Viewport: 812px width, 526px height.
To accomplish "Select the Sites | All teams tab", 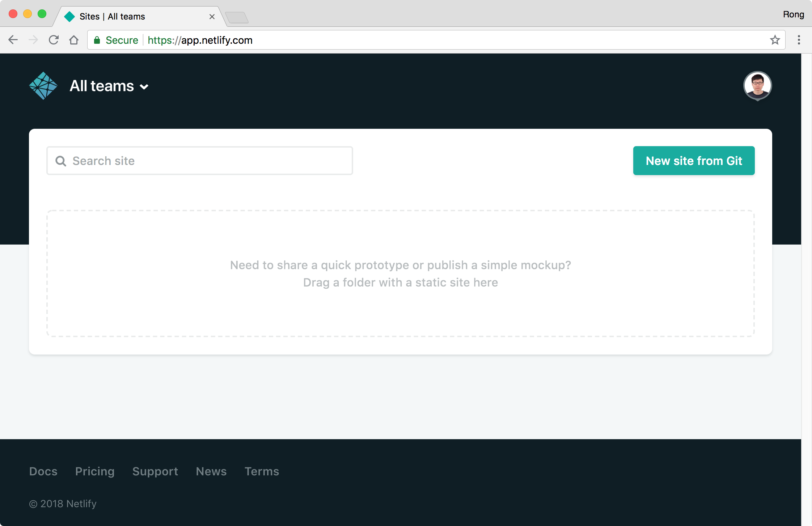I will (x=139, y=17).
